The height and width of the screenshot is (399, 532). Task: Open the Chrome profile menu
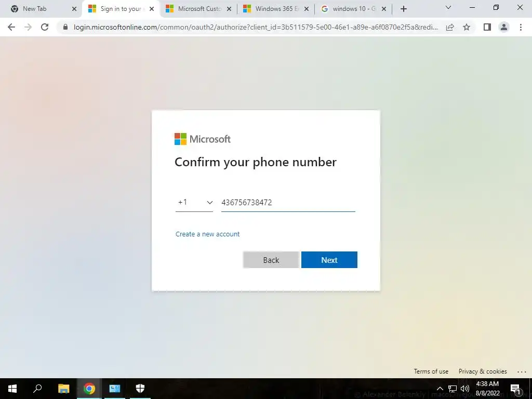pyautogui.click(x=504, y=27)
